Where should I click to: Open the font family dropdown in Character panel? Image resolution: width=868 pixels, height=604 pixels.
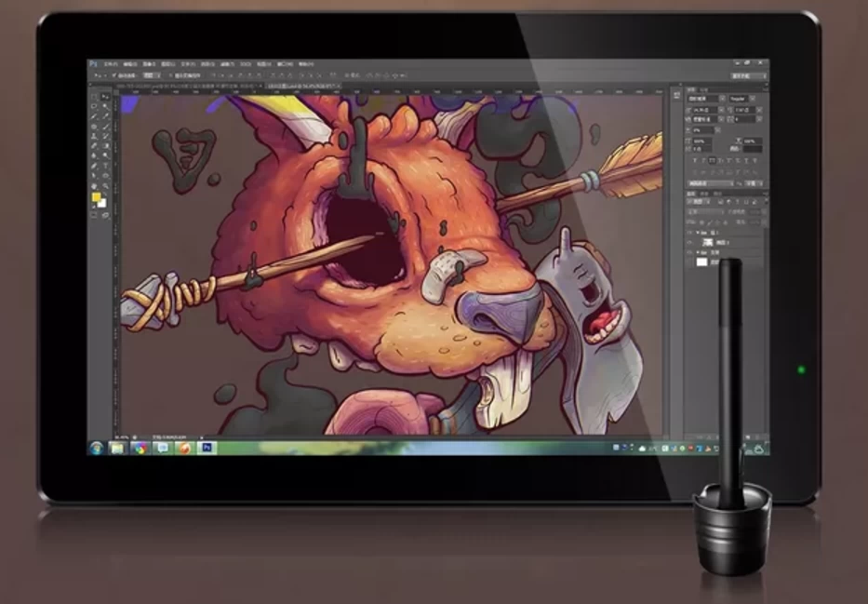pyautogui.click(x=705, y=97)
